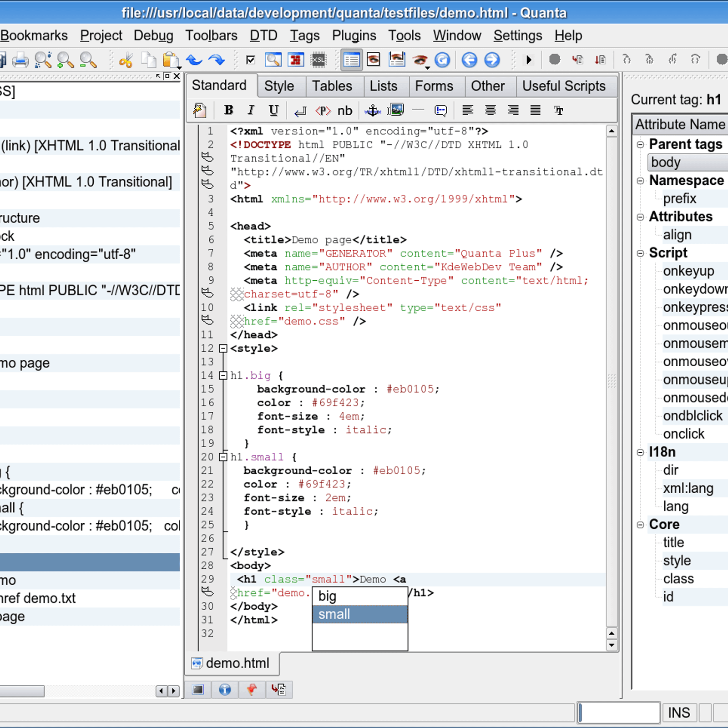Click the Undo arrow icon

click(194, 60)
